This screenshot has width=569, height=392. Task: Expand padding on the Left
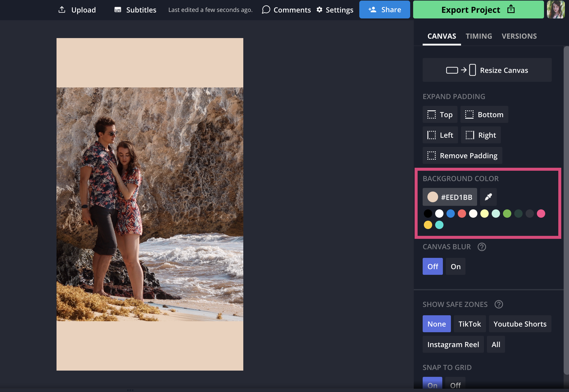[x=440, y=135]
